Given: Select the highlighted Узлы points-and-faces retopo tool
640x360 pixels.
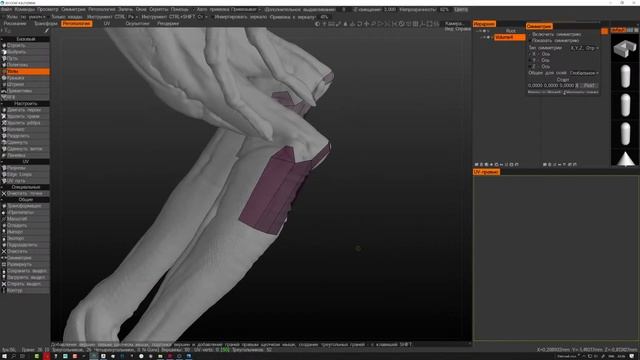Looking at the screenshot, I should click(x=25, y=71).
